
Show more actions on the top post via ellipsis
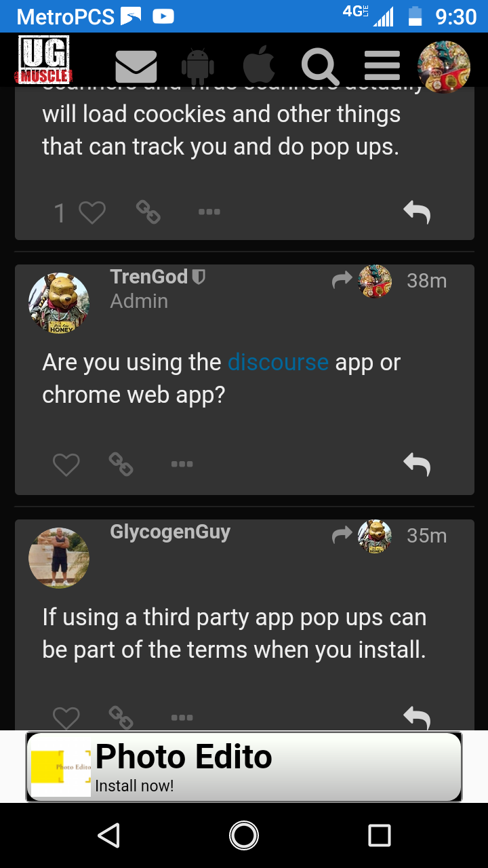[209, 212]
